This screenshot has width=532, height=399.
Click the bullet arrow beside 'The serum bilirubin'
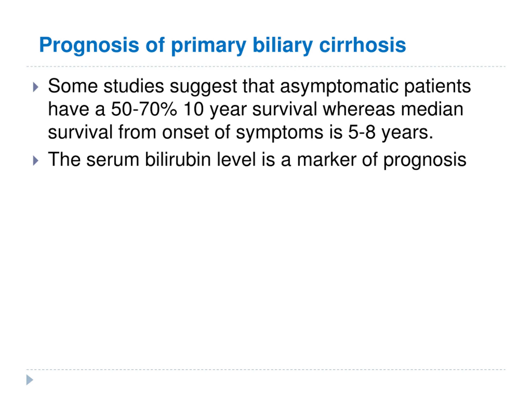coord(36,161)
